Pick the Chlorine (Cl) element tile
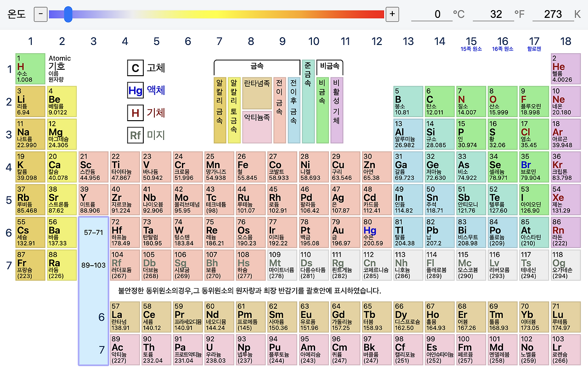Viewport: 588px width, 373px height. [534, 134]
